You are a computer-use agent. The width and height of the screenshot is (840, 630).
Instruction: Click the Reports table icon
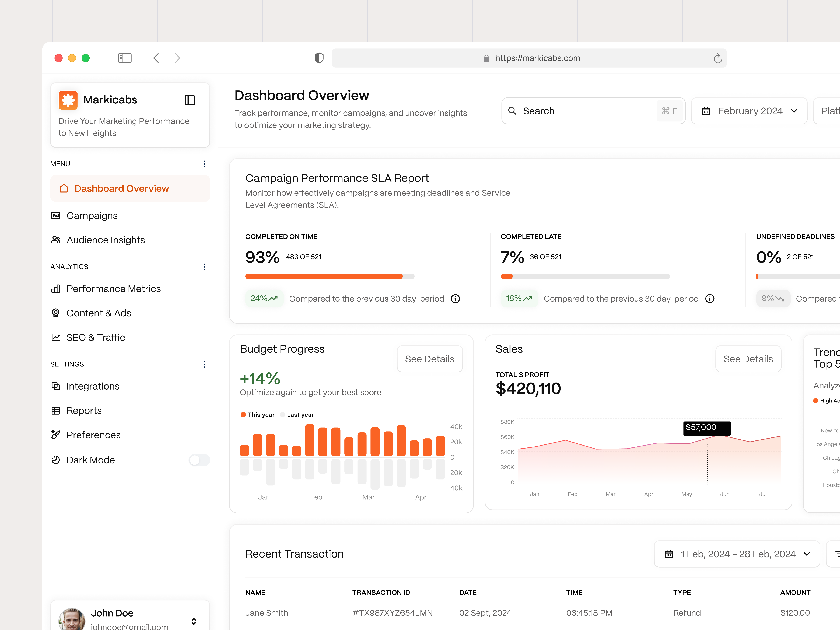tap(56, 411)
